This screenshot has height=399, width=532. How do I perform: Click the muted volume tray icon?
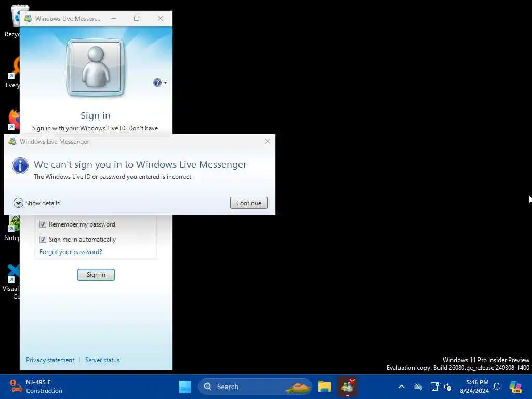click(x=448, y=387)
